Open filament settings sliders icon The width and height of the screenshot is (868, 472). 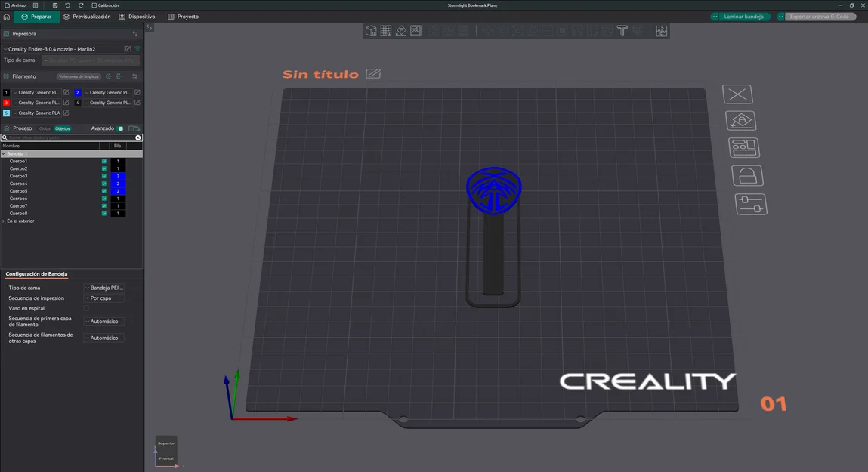click(134, 76)
